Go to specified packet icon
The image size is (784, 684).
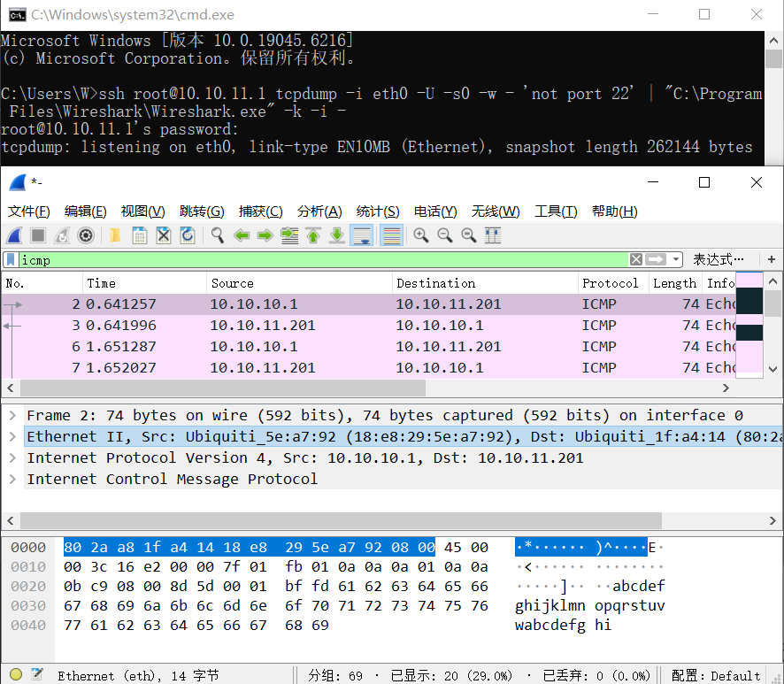coord(289,235)
